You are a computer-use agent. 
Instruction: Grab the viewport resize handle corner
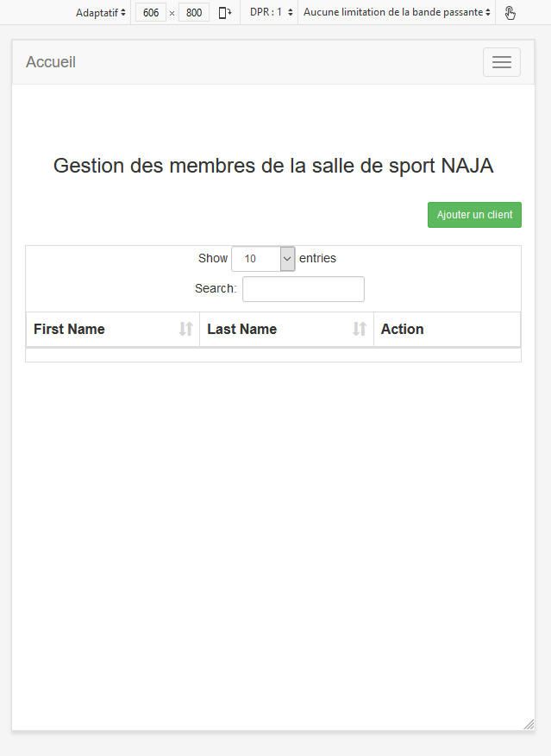coord(528,724)
